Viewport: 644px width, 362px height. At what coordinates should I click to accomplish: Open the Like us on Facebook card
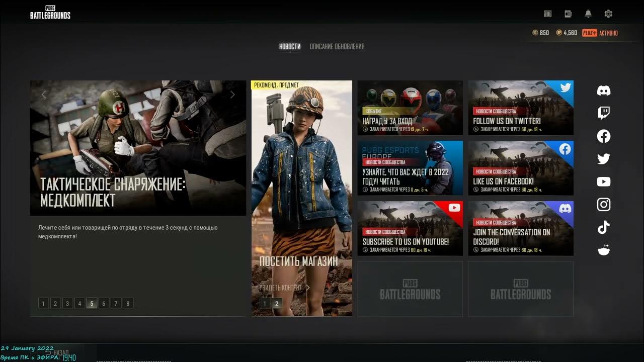[x=521, y=168]
